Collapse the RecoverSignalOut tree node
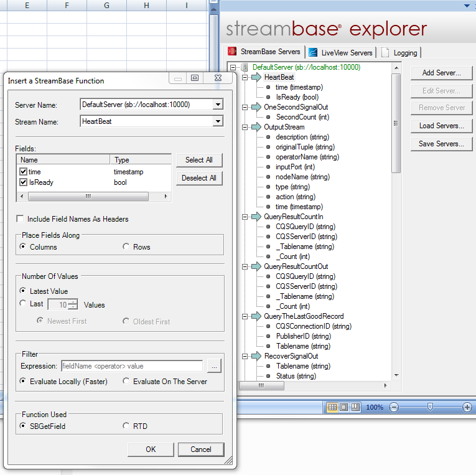 245,356
